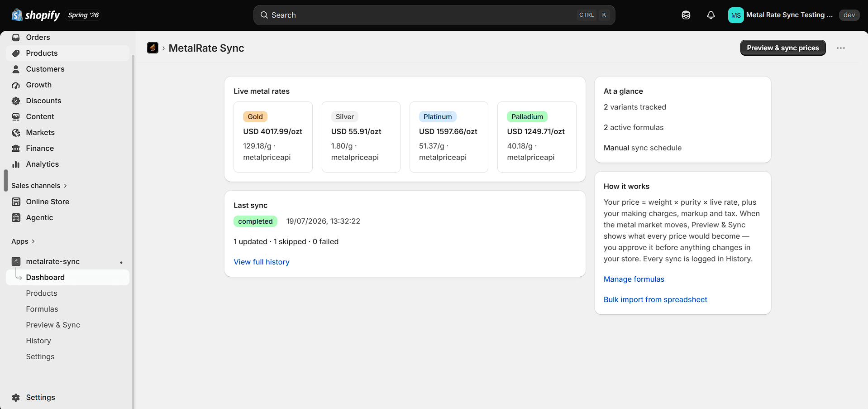The height and width of the screenshot is (409, 868).
Task: Follow Bulk import from spreadsheet link
Action: click(x=655, y=299)
